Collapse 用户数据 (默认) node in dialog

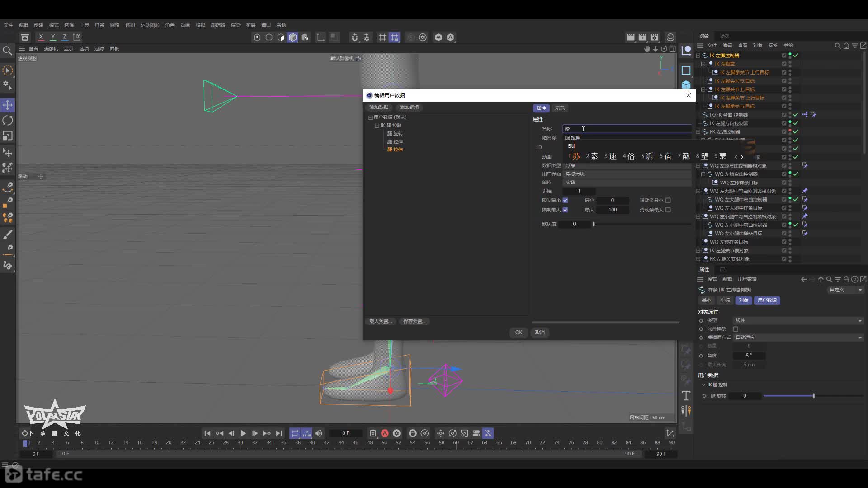pyautogui.click(x=370, y=117)
